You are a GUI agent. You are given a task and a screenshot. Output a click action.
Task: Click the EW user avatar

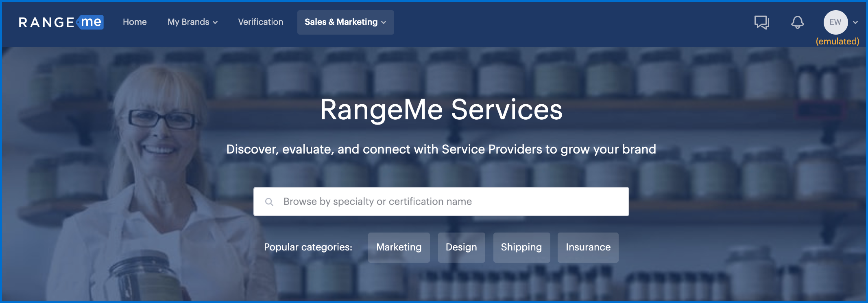click(x=835, y=22)
